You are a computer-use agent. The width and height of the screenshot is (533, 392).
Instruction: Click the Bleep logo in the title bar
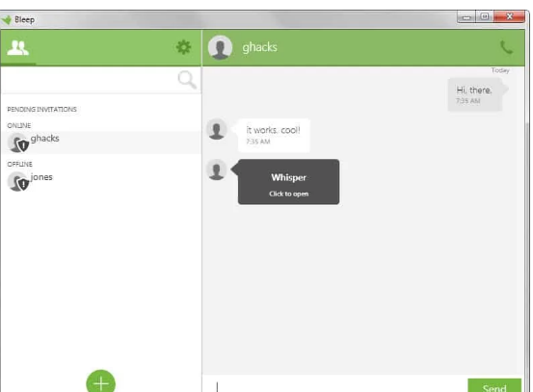coord(7,20)
